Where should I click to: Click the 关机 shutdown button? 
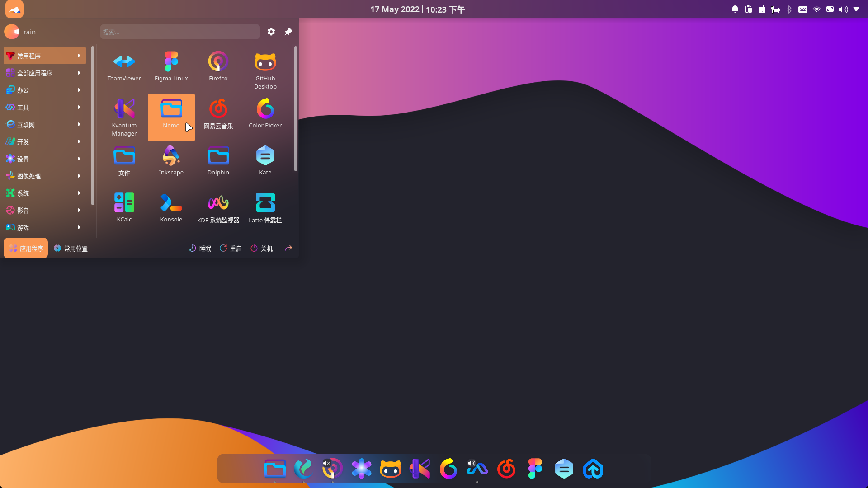(x=261, y=248)
